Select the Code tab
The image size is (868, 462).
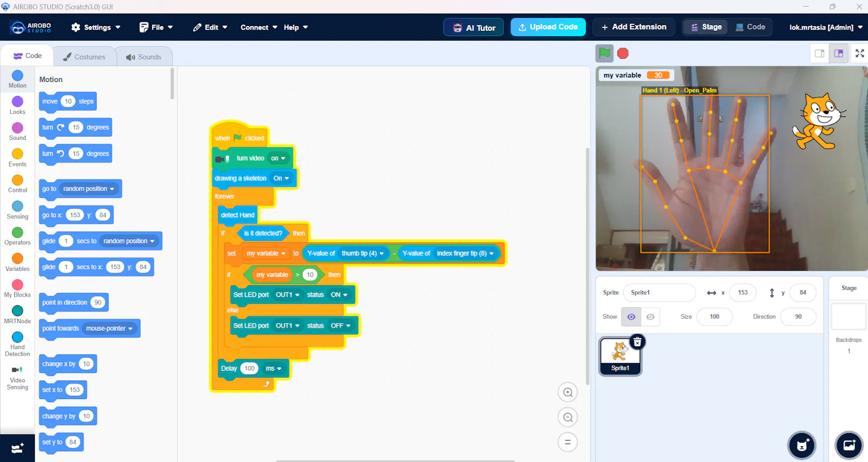pos(27,56)
